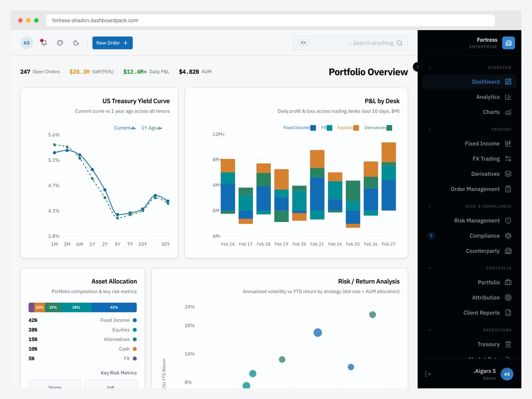532x399 pixels.
Task: Click the magnifier search icon
Action: (x=399, y=43)
